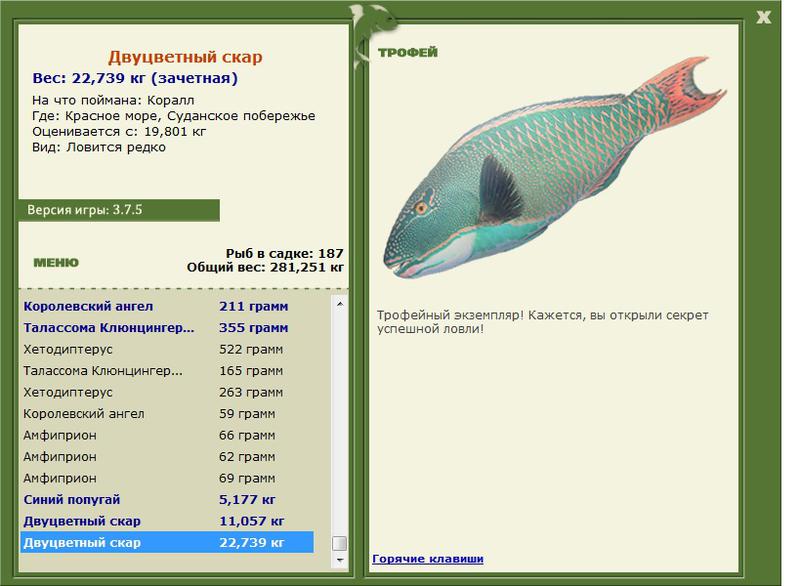Select Синий попугай 5,177 кг row

pos(167,499)
